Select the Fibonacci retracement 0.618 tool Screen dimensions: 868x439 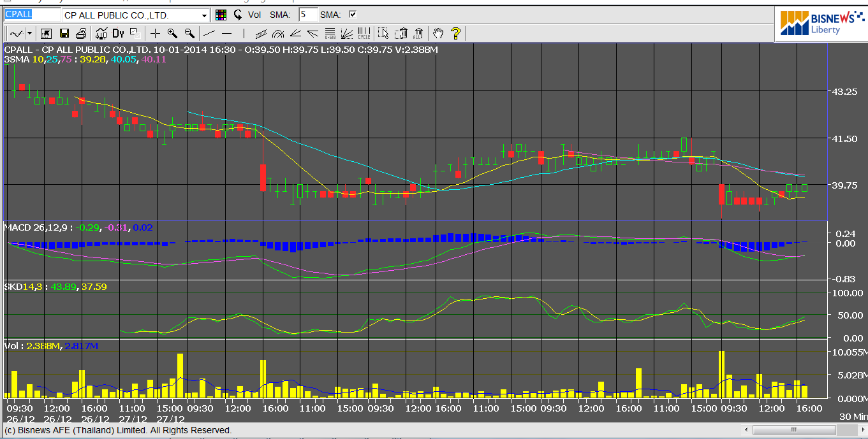330,33
